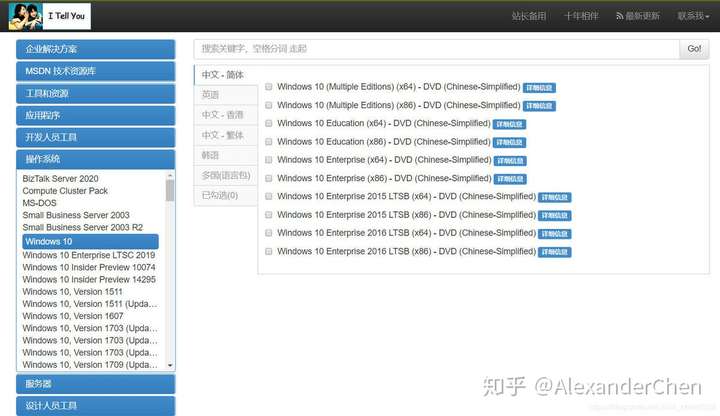Check Windows 10 Multiple Editions x86 checkbox
The height and width of the screenshot is (416, 720).
[x=269, y=105]
